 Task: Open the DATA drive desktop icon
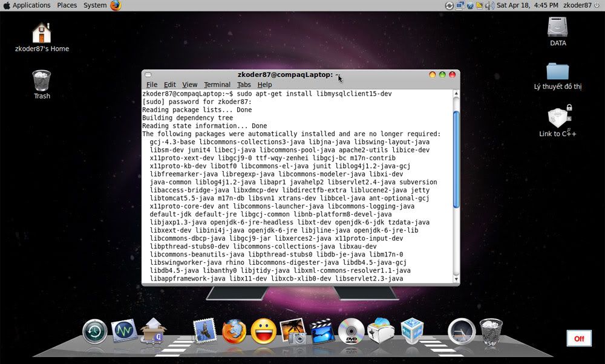click(x=558, y=31)
